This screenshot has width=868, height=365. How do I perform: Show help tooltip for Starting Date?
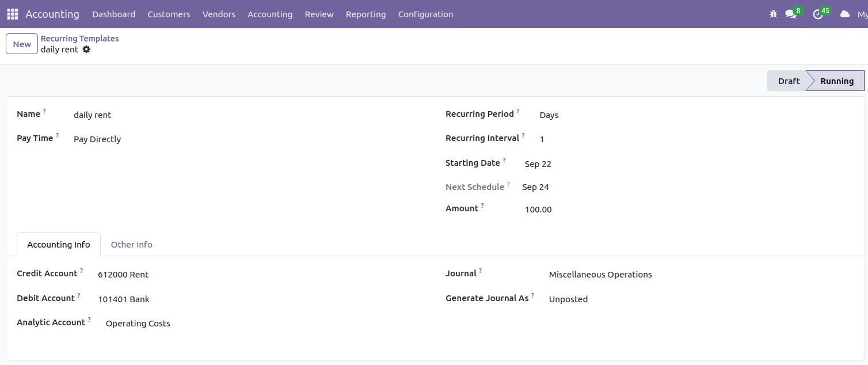tap(504, 160)
